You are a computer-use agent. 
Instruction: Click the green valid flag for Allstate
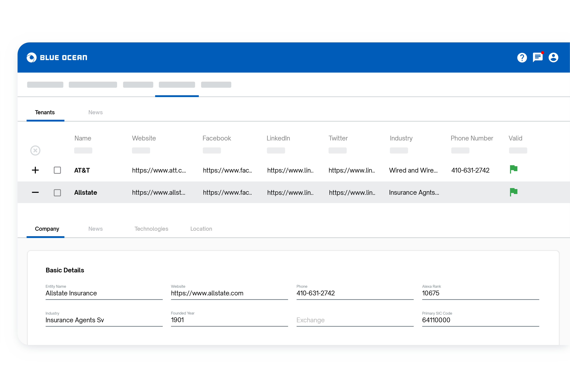513,192
